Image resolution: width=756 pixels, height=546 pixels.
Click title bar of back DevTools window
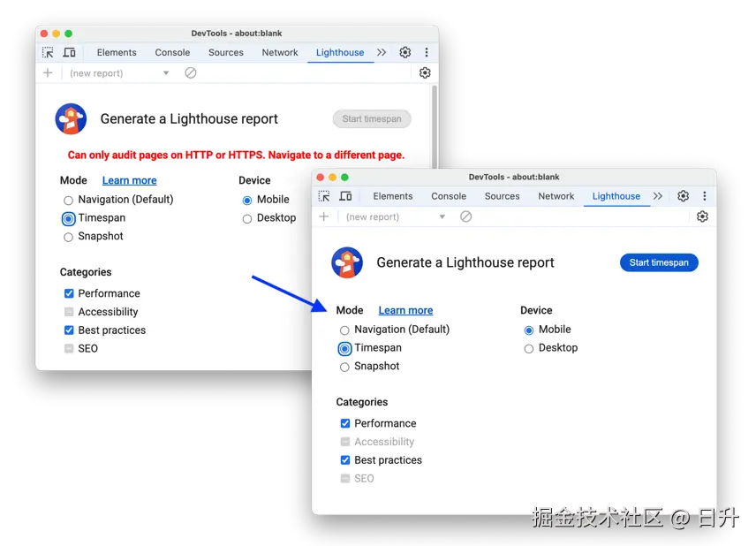pos(237,34)
